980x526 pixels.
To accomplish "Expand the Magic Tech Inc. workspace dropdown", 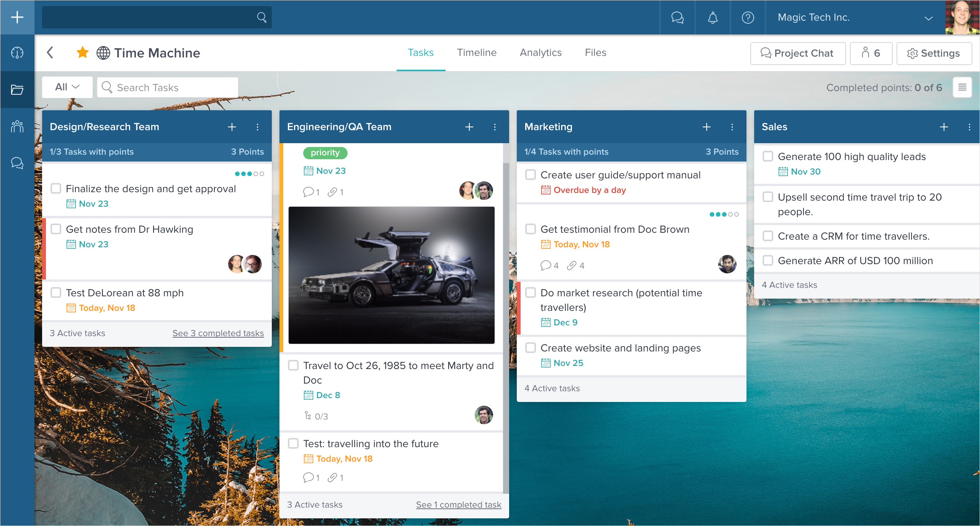I will tap(928, 17).
